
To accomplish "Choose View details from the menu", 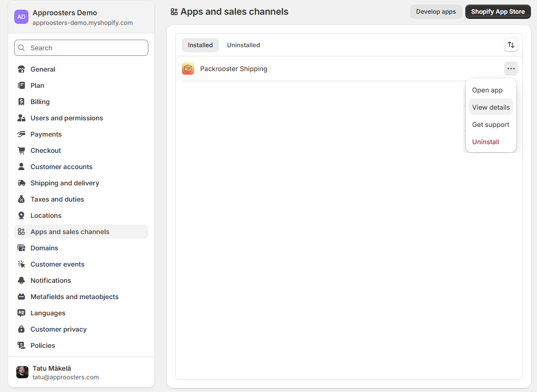I will pos(491,107).
